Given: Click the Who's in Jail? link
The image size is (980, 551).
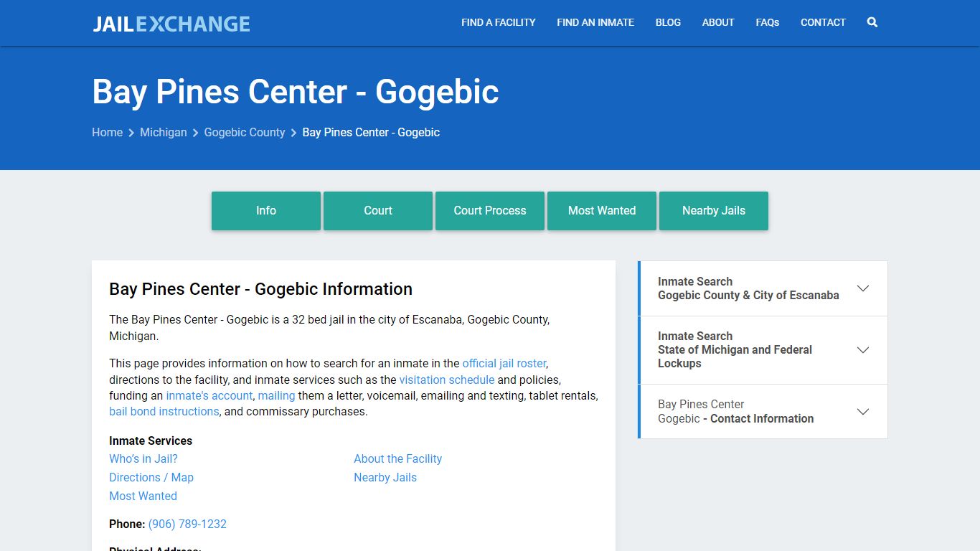Looking at the screenshot, I should [x=143, y=459].
